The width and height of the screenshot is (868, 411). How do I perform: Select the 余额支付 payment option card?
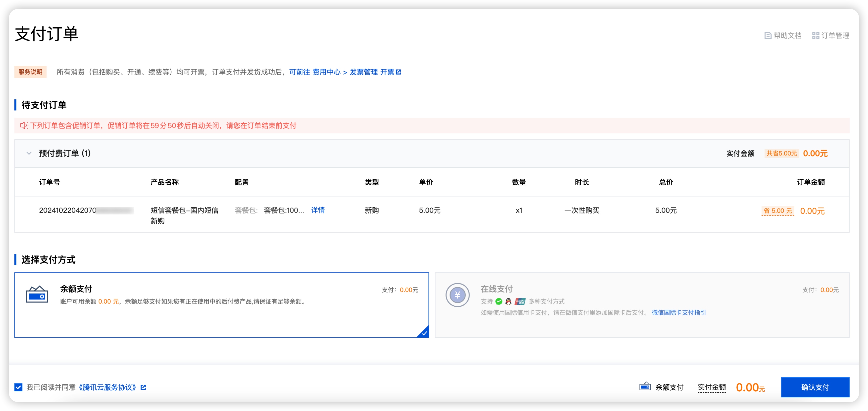point(221,305)
